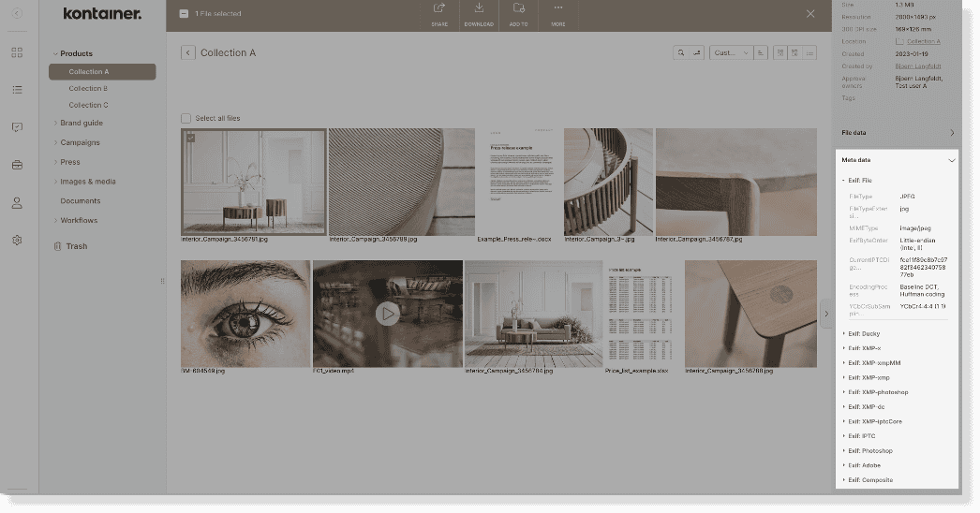Toggle the '1 File selected' deselect box
The width and height of the screenshot is (980, 513).
click(185, 14)
